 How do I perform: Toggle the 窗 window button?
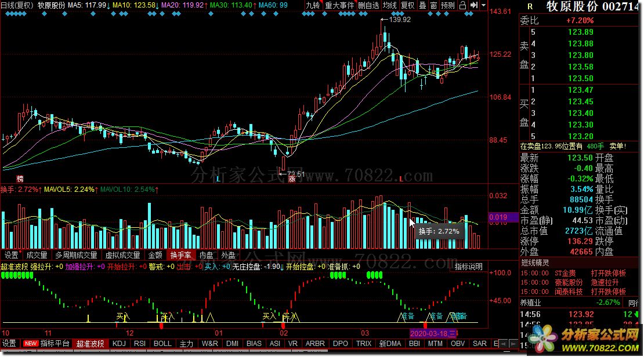point(434,5)
